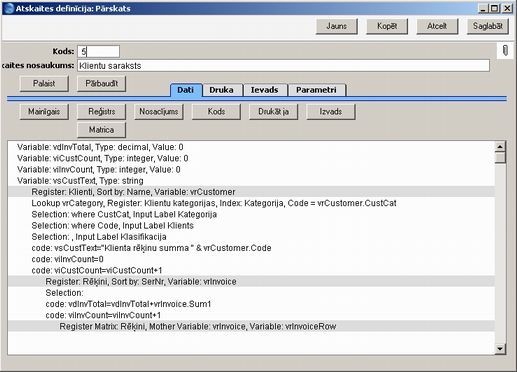The height and width of the screenshot is (372, 517).
Task: Select the empty Selection: row
Action: point(251,293)
